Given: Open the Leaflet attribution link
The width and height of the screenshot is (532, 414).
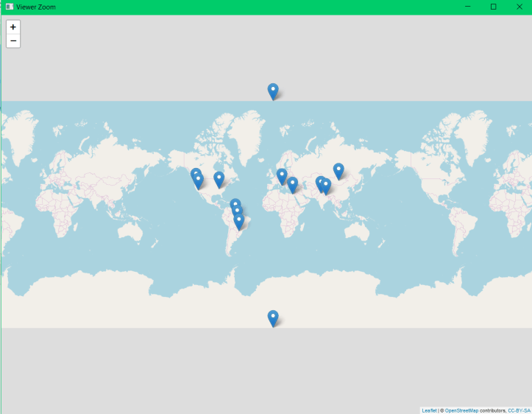Looking at the screenshot, I should [429, 410].
